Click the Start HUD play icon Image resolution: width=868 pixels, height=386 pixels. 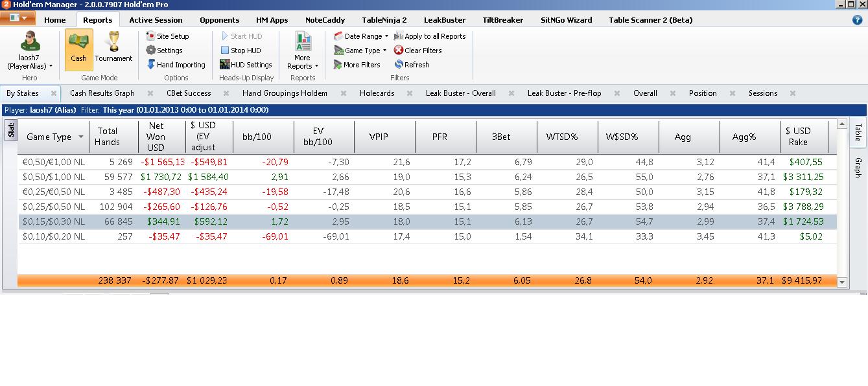click(225, 36)
